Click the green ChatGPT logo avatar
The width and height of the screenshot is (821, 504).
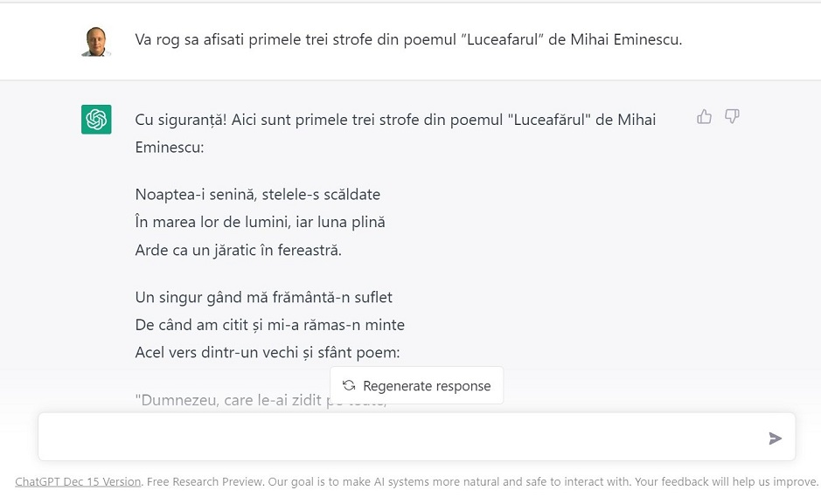(x=96, y=119)
